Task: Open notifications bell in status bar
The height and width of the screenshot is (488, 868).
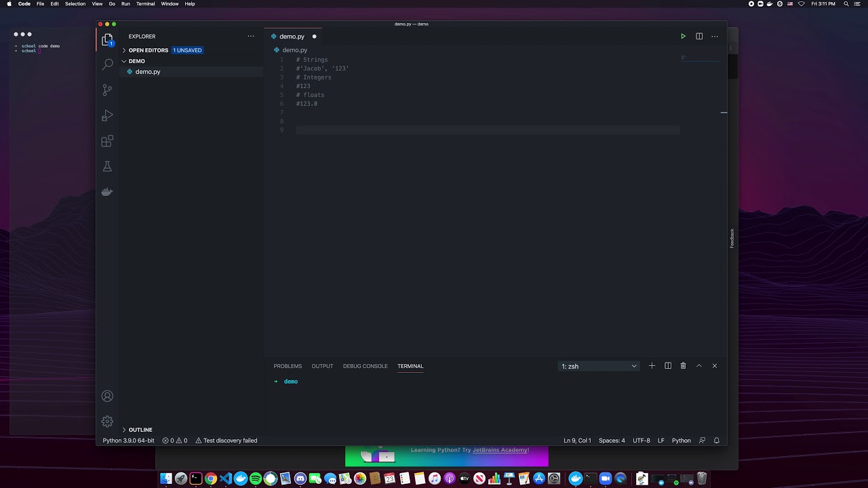Action: tap(717, 441)
